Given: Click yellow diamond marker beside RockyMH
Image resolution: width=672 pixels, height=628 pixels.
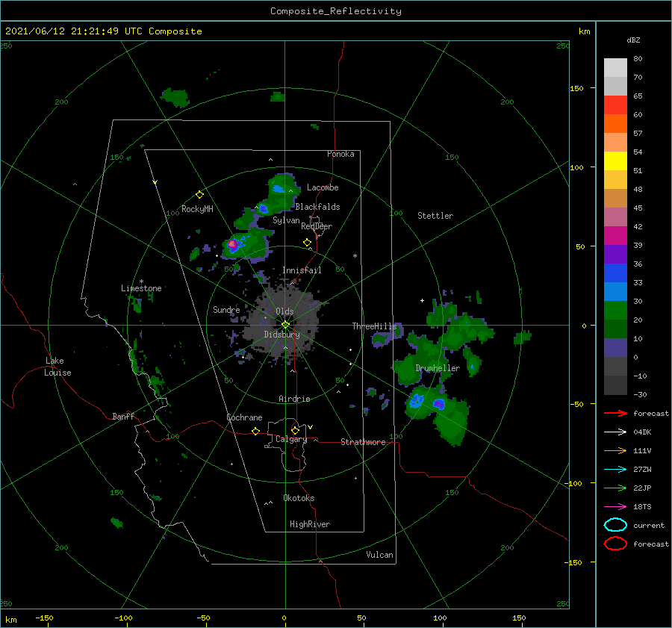Looking at the screenshot, I should [x=199, y=195].
